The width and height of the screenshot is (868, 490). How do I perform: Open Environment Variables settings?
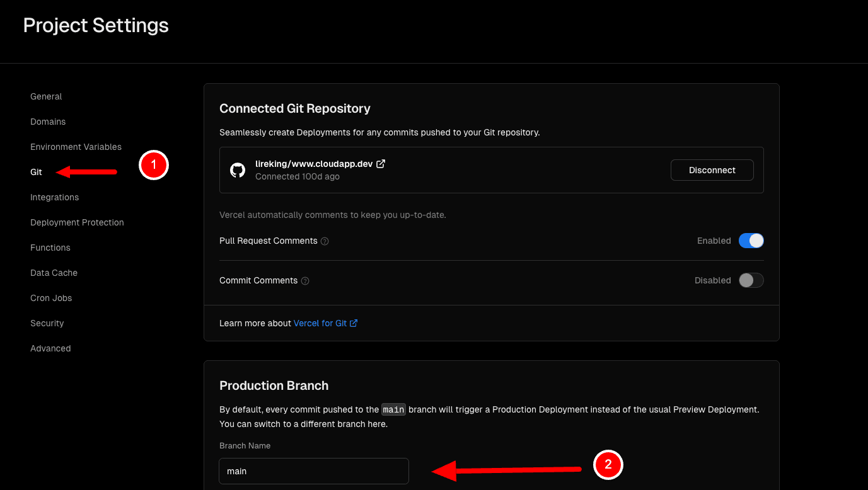click(x=76, y=147)
